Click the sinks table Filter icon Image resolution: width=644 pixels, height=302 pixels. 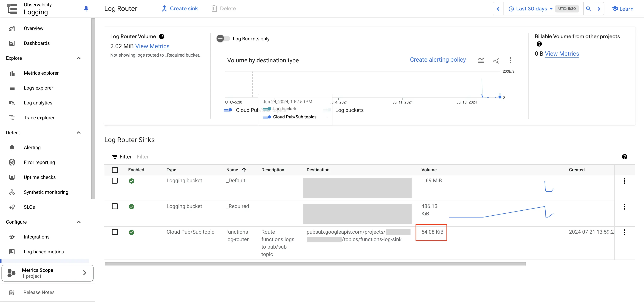114,157
